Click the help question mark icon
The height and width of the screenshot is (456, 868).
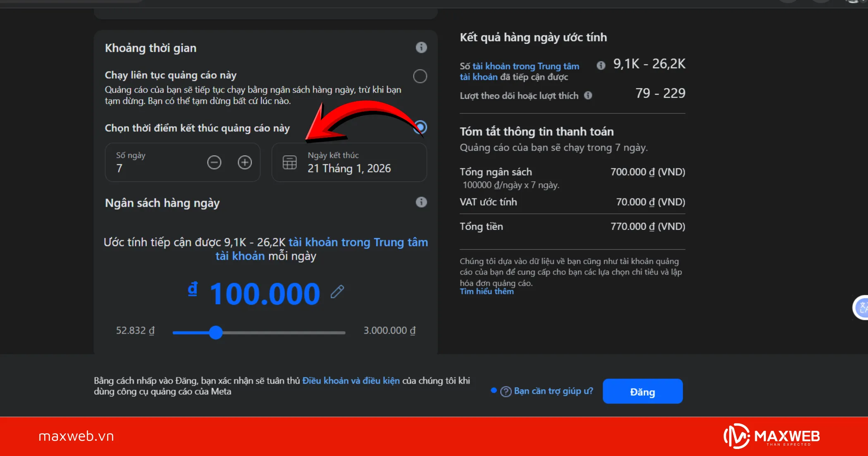506,392
